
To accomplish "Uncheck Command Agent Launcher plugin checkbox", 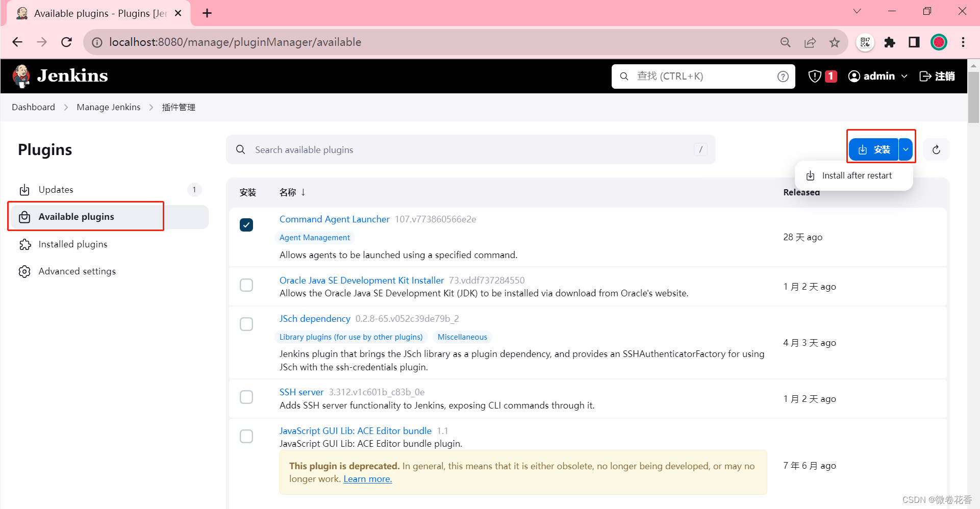I will click(x=246, y=225).
